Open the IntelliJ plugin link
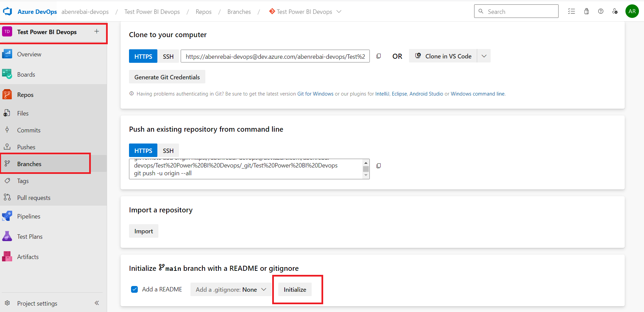The image size is (644, 312). point(382,94)
